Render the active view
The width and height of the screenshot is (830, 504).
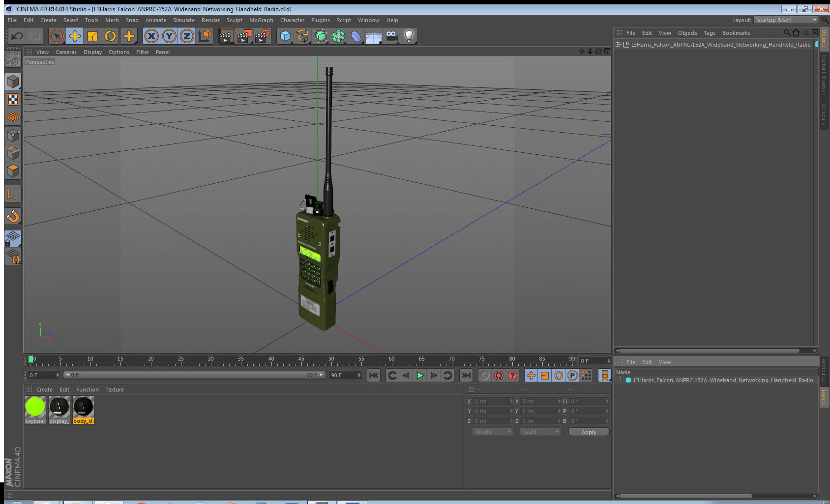(x=226, y=36)
